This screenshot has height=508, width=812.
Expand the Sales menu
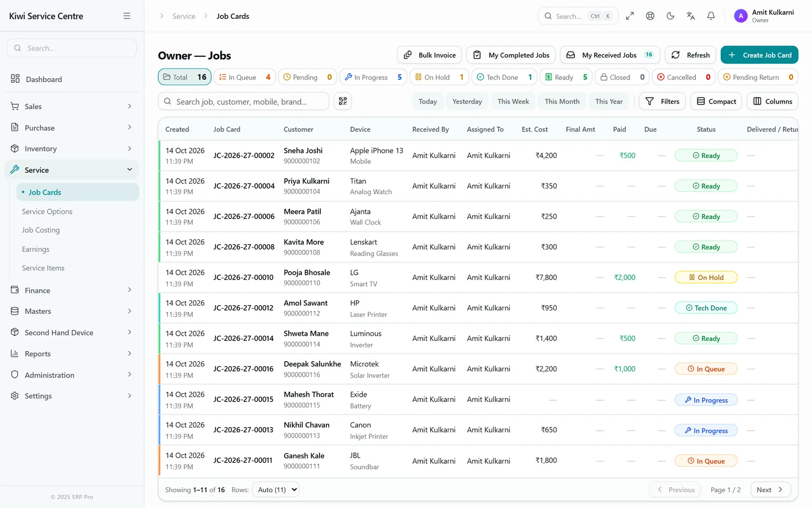click(72, 106)
